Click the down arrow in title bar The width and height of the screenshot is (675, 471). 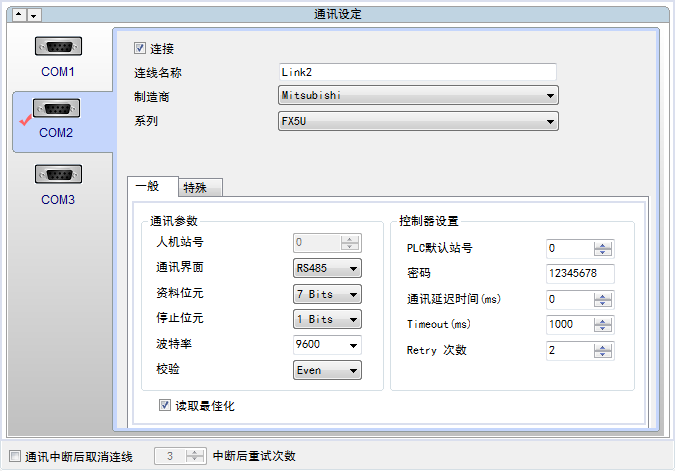click(x=34, y=15)
